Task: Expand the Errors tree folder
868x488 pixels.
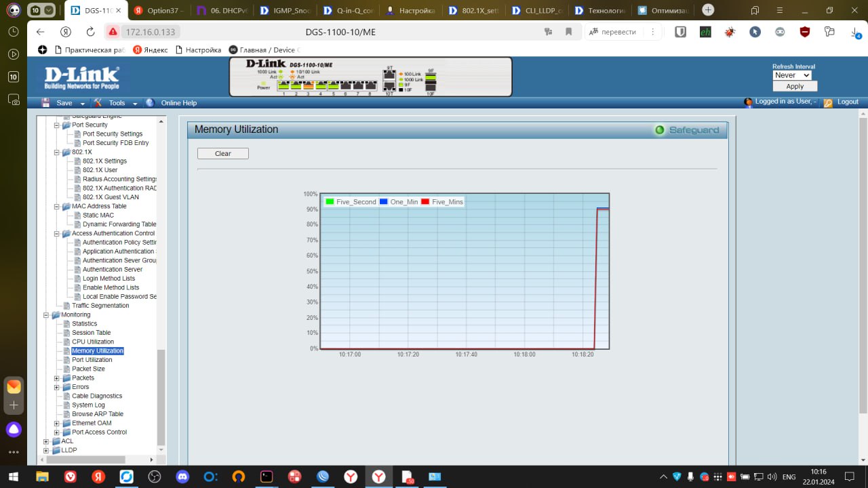Action: point(57,387)
